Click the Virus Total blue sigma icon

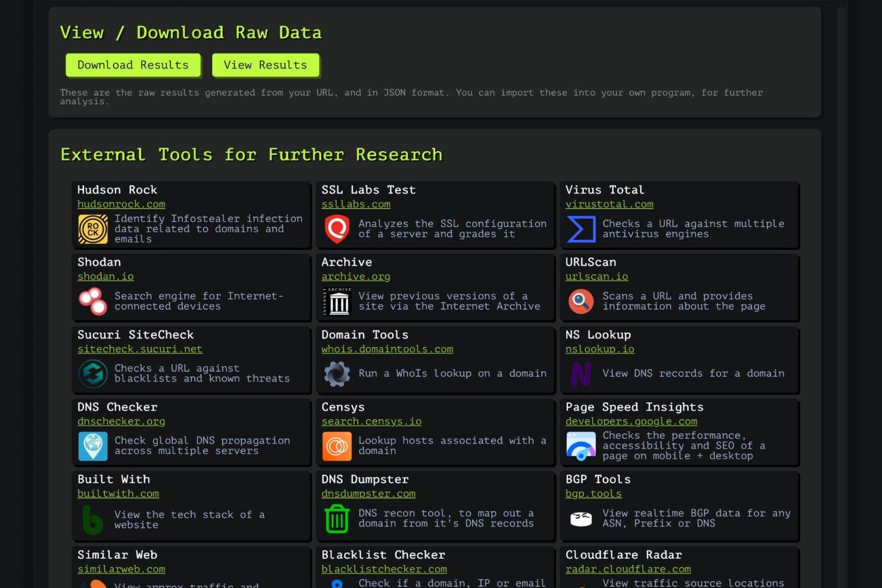click(581, 229)
